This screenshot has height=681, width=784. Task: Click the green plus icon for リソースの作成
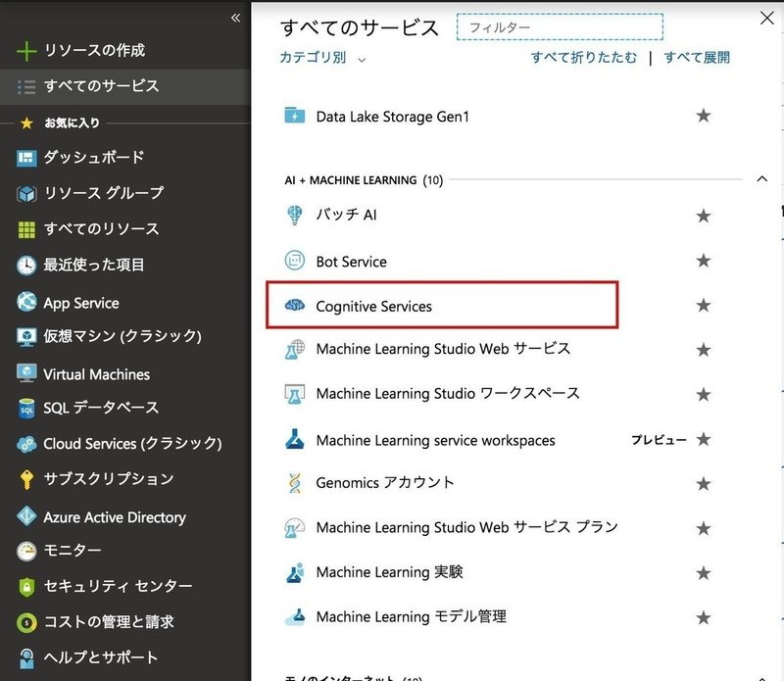click(26, 51)
